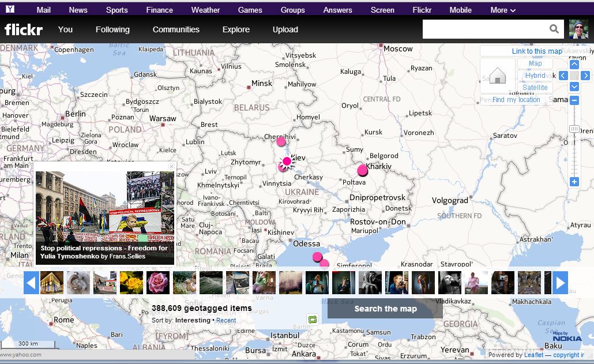The image size is (594, 364).
Task: Open the You menu
Action: [65, 29]
